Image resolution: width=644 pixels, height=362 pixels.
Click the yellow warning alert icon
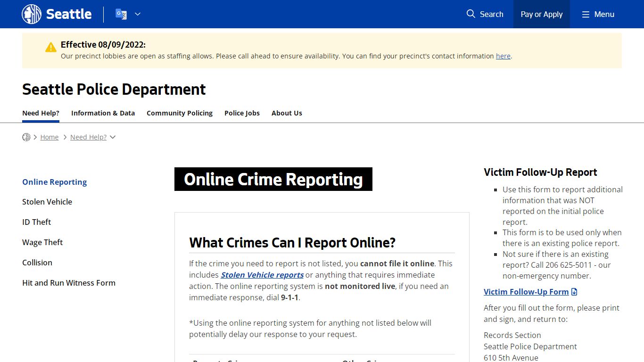(x=51, y=47)
